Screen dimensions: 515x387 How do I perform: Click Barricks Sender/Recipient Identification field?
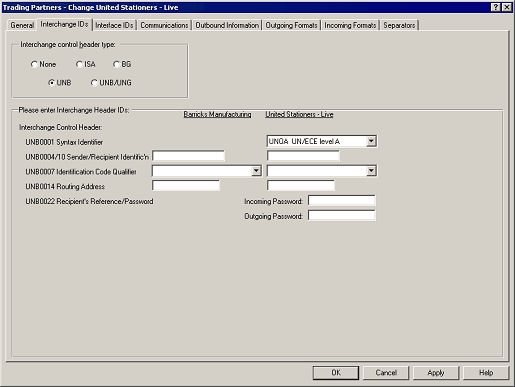click(x=189, y=156)
